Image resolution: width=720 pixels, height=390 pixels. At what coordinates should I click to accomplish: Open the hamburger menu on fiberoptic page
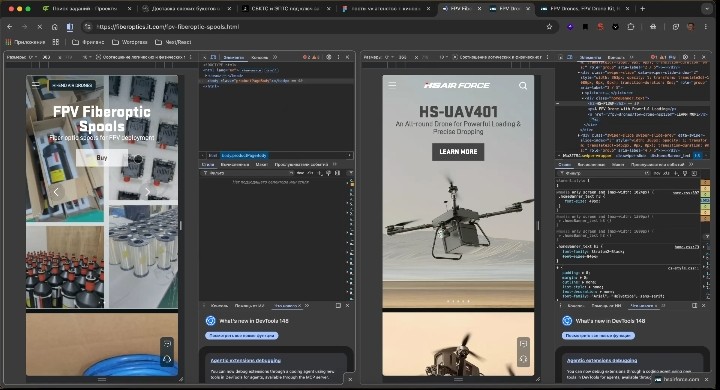click(x=36, y=85)
